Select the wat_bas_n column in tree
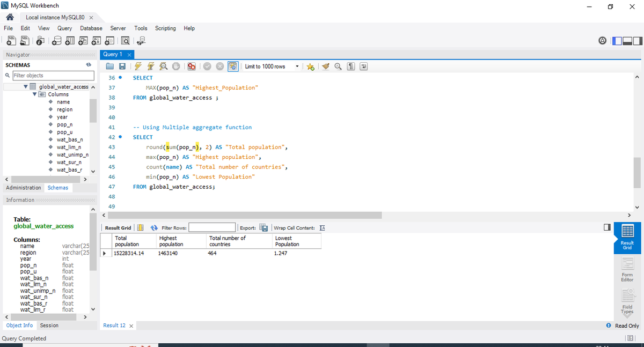This screenshot has height=347, width=644. (70, 139)
